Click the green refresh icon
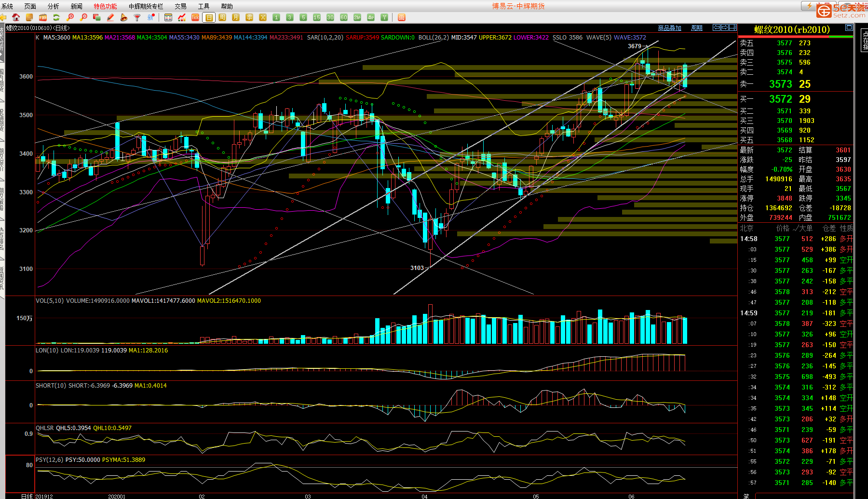 tap(56, 17)
